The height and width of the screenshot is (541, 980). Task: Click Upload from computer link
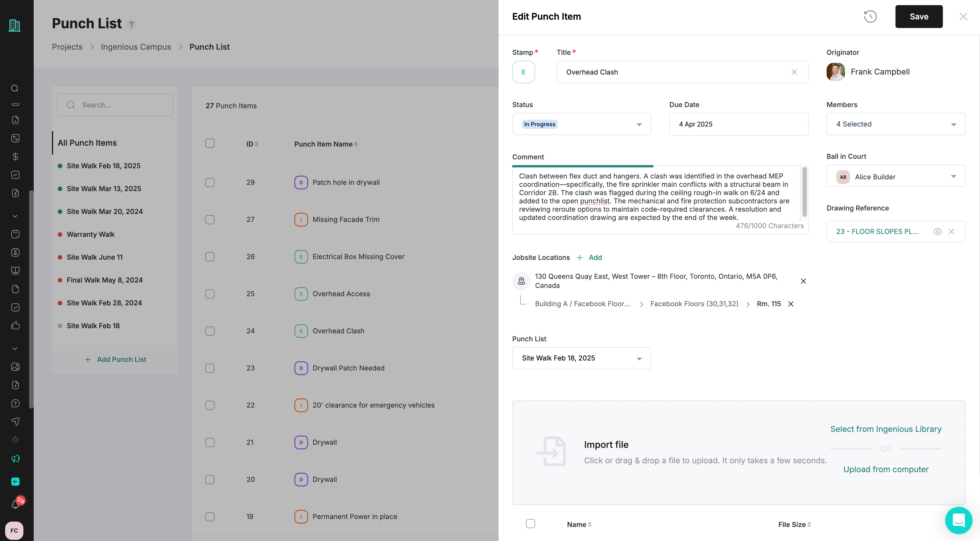coord(886,469)
